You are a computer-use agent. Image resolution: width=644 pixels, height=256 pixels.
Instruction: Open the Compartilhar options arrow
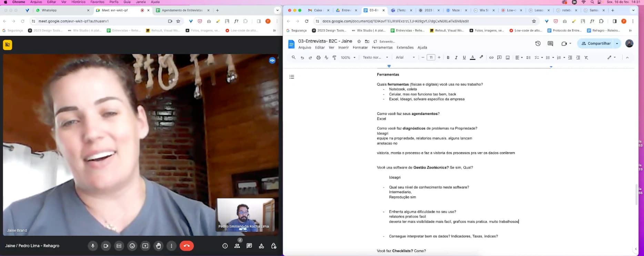pos(617,43)
